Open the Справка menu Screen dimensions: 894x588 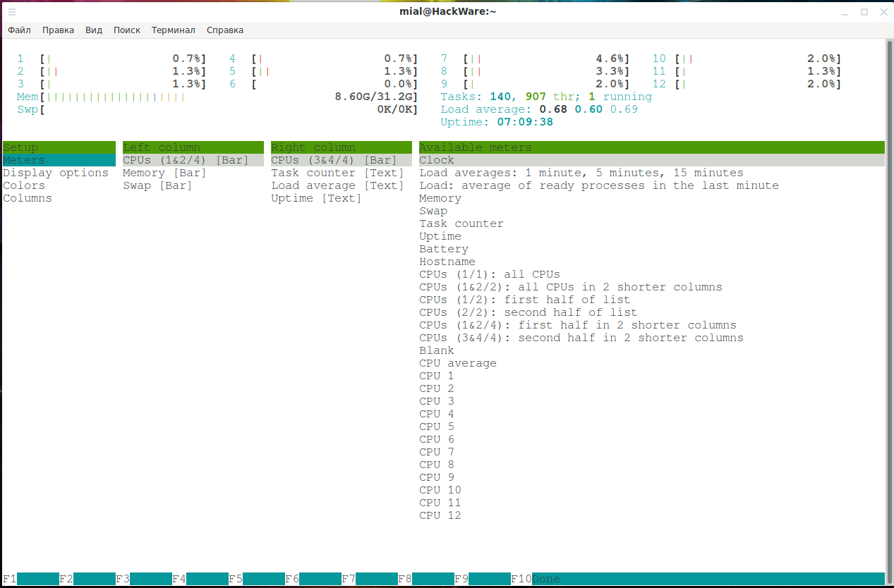[225, 30]
